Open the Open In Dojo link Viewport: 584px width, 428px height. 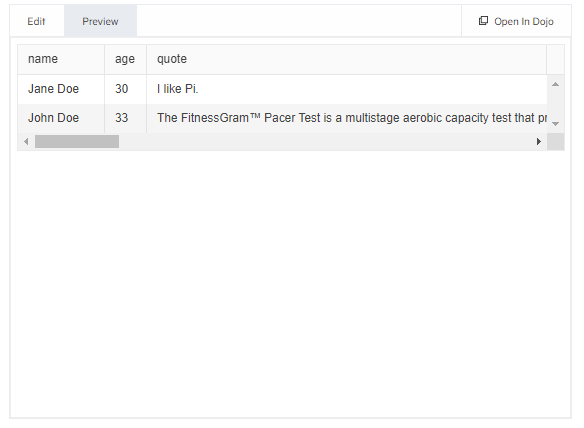tap(516, 21)
